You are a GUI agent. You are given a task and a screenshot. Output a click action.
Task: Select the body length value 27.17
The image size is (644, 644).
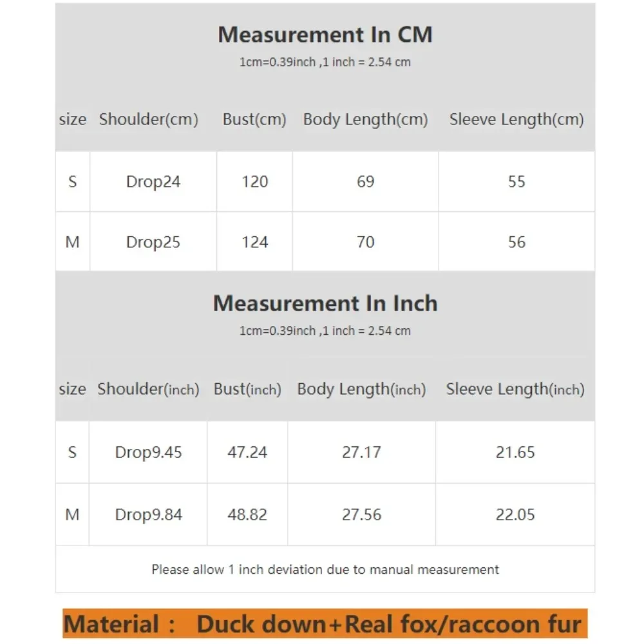[362, 452]
